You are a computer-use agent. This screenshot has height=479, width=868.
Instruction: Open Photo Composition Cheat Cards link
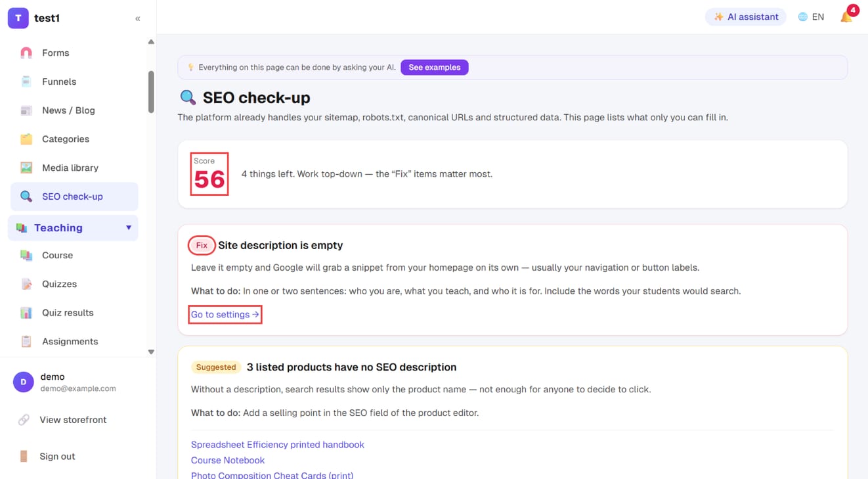(272, 475)
